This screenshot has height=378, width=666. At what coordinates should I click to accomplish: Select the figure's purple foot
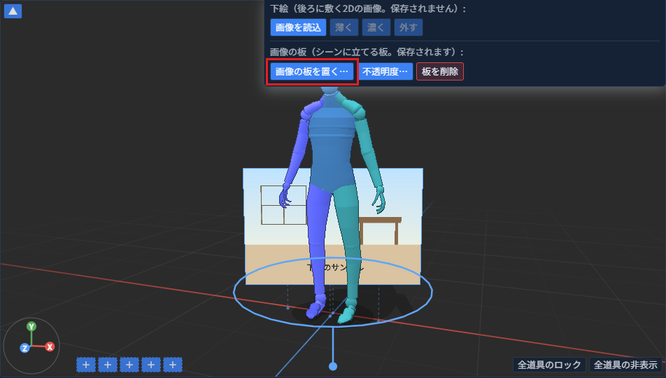(315, 309)
